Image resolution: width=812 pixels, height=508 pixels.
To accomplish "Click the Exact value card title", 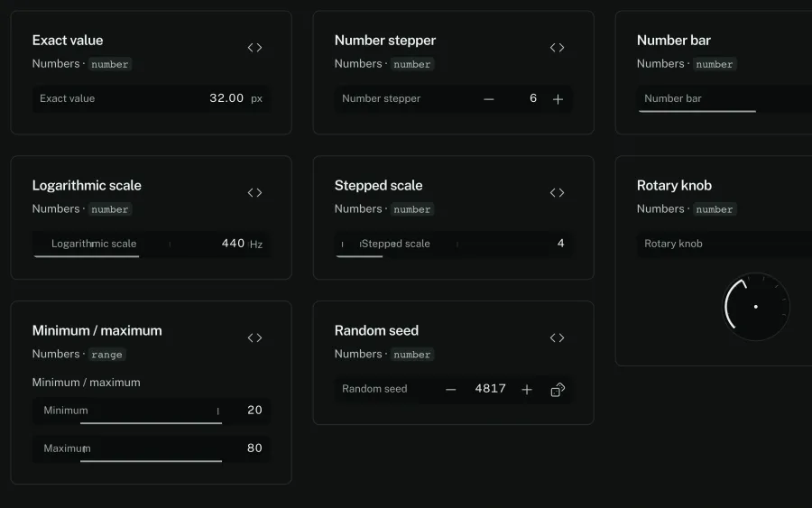I will point(68,41).
